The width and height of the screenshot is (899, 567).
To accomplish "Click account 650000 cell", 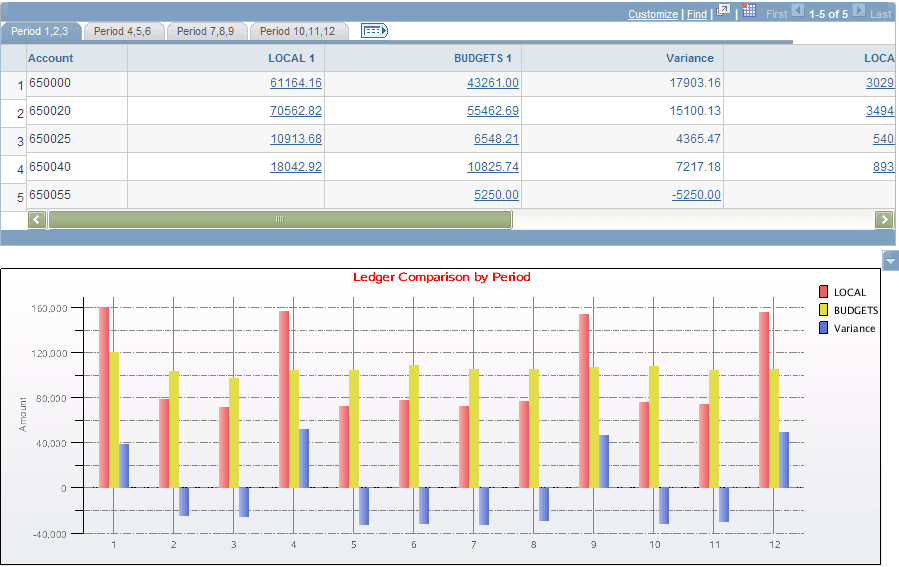I will [x=50, y=83].
